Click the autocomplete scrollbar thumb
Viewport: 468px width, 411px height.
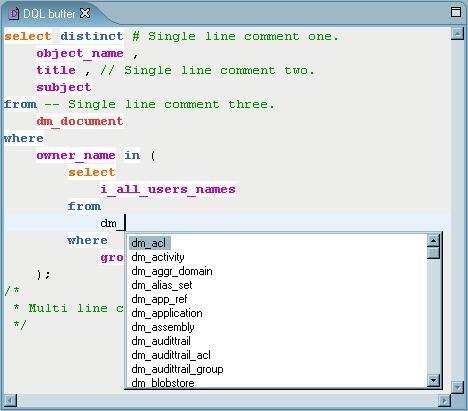click(x=433, y=252)
